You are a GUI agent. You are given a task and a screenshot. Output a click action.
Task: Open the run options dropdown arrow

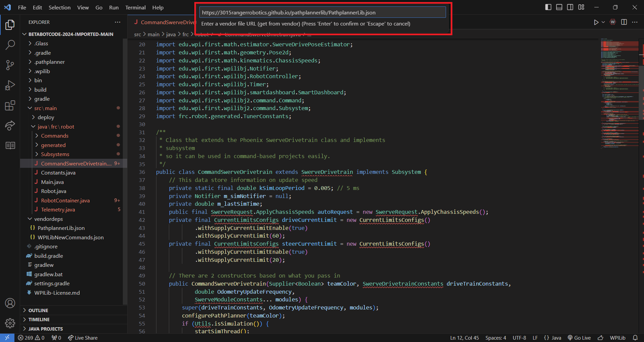[x=603, y=22]
